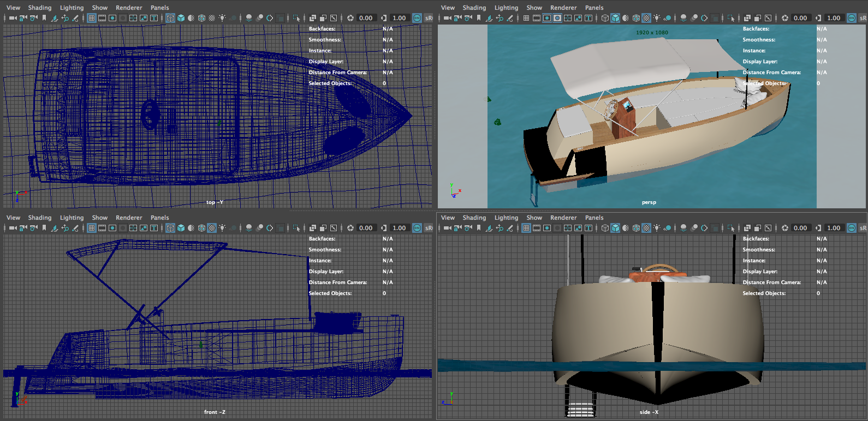This screenshot has width=868, height=421.
Task: Click grease pencil icon in persp panel toolbar
Action: pos(510,18)
